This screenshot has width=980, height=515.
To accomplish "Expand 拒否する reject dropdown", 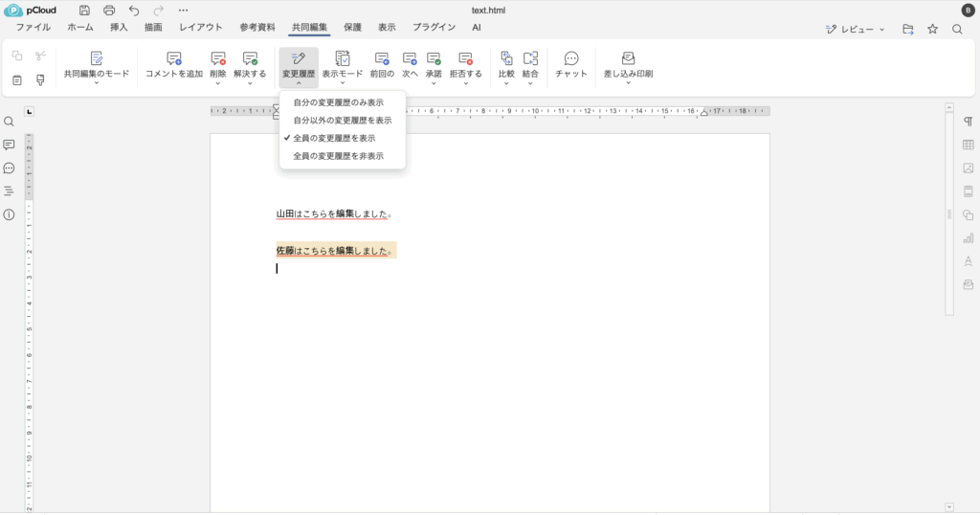I will (x=466, y=83).
